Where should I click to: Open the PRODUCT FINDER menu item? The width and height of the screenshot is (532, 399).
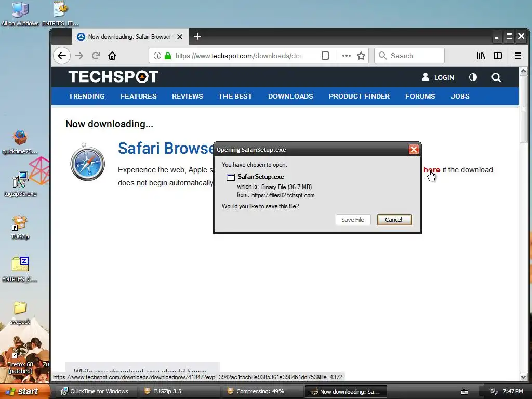(x=359, y=96)
